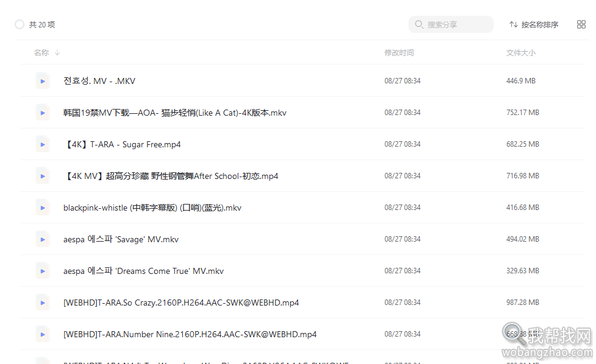Click size 752.17 MB
The width and height of the screenshot is (596, 364).
pyautogui.click(x=523, y=113)
